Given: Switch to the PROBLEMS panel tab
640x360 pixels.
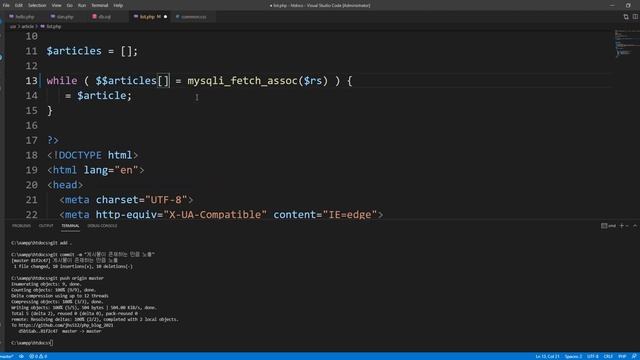Looking at the screenshot, I should pos(21,226).
